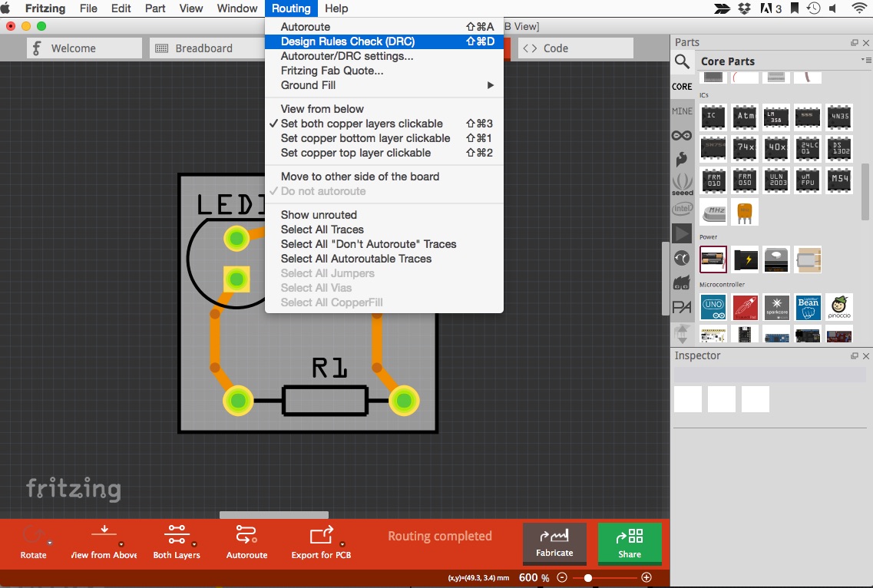
Task: Open the SparkFun flame parts bin
Action: (682, 159)
